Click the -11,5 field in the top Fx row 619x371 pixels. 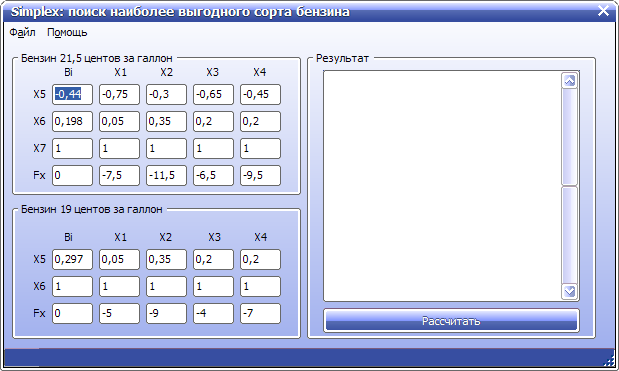(166, 175)
